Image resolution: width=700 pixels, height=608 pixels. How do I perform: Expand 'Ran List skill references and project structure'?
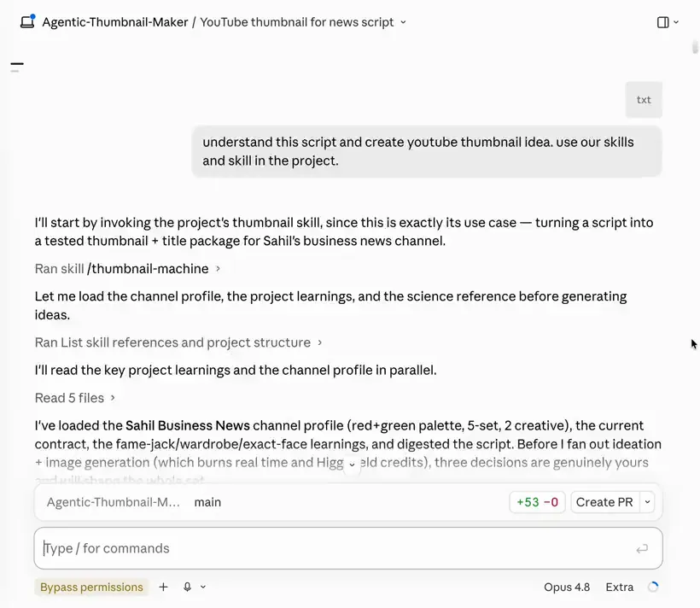[x=178, y=342]
